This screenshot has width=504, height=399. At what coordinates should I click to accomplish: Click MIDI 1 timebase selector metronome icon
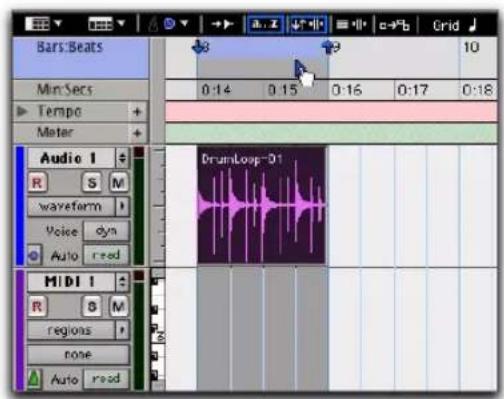click(x=34, y=379)
